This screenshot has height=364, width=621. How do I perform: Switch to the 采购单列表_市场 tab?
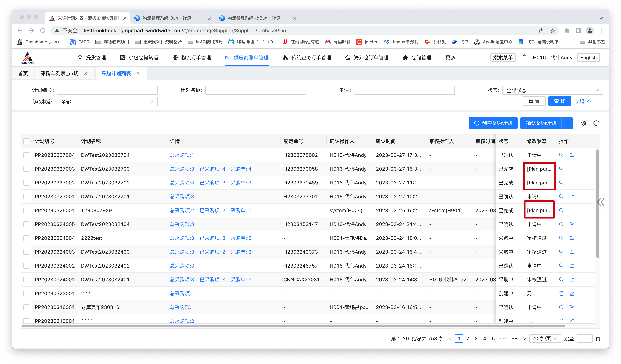point(60,74)
